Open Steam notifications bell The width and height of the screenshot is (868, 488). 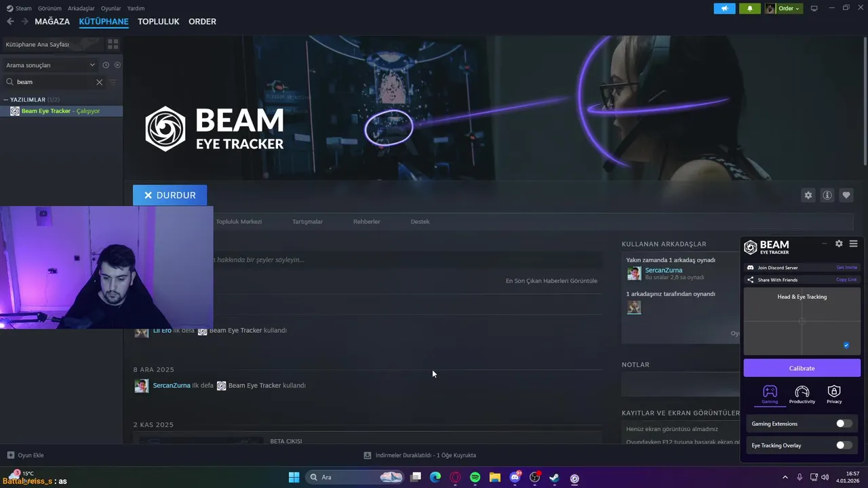(749, 9)
